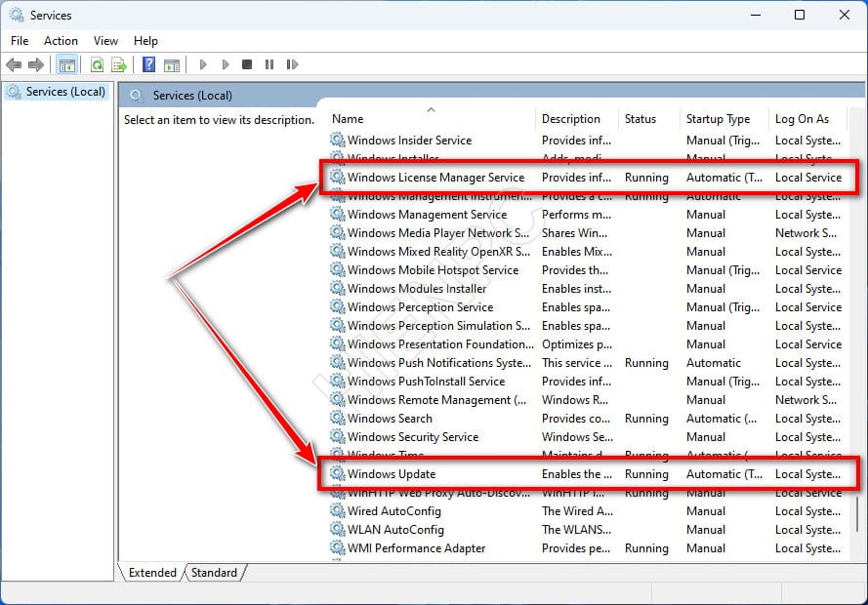The width and height of the screenshot is (868, 605).
Task: Select Windows Mobile Hotspot Service
Action: point(587,270)
